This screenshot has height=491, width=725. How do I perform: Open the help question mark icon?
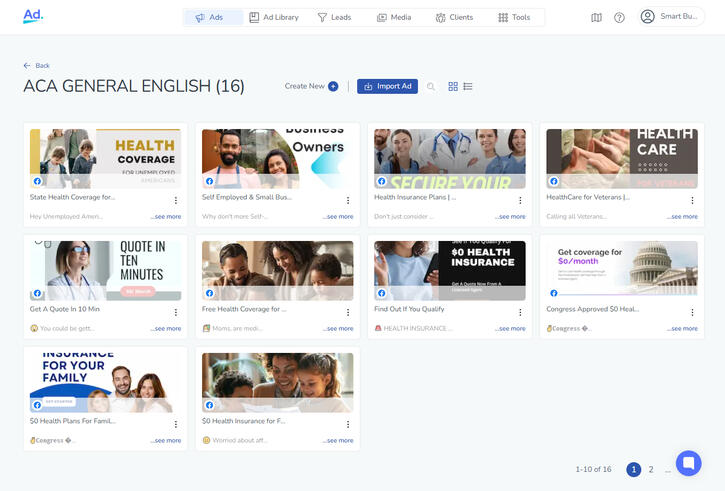[619, 18]
